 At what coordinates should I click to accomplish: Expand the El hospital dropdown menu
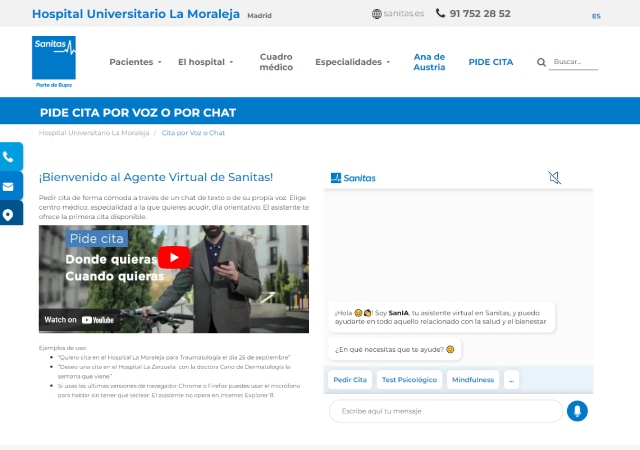pos(206,62)
